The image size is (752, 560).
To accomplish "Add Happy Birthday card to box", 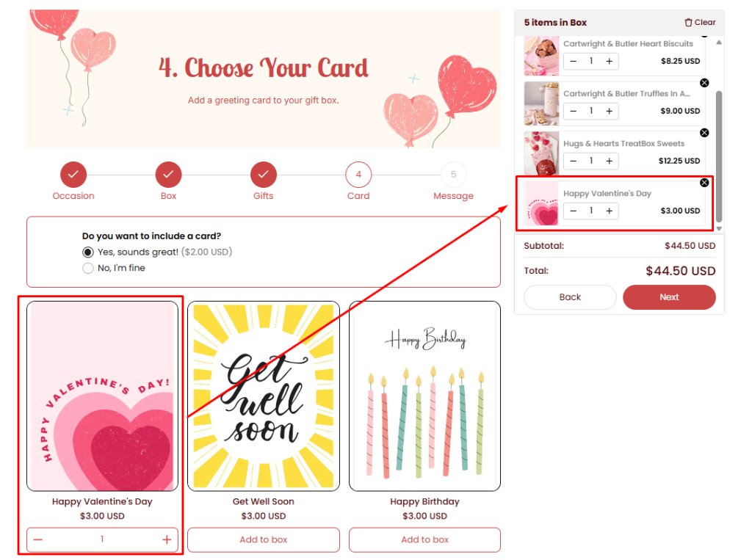I will click(x=424, y=540).
